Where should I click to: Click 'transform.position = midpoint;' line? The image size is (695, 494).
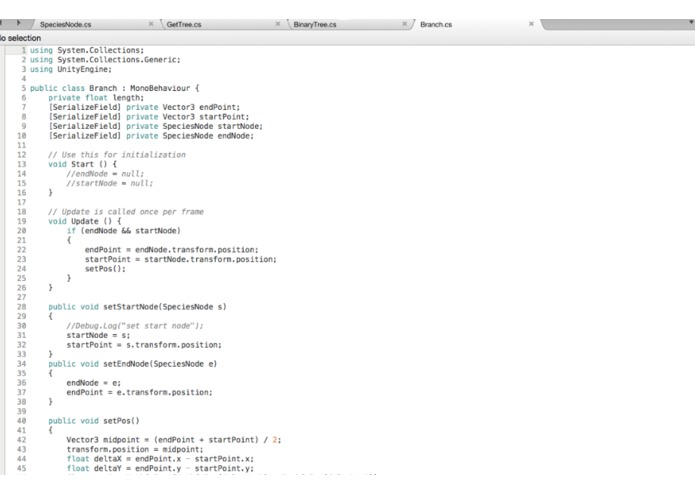pos(135,449)
